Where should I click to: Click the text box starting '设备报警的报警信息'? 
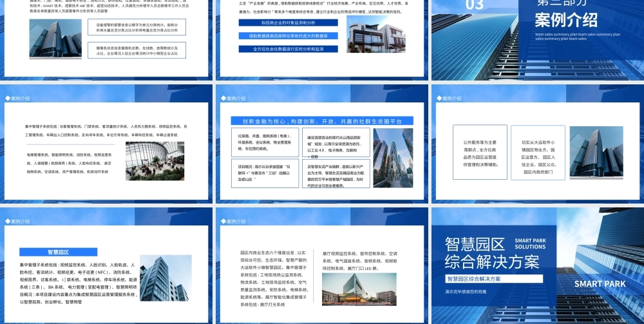[x=137, y=27]
